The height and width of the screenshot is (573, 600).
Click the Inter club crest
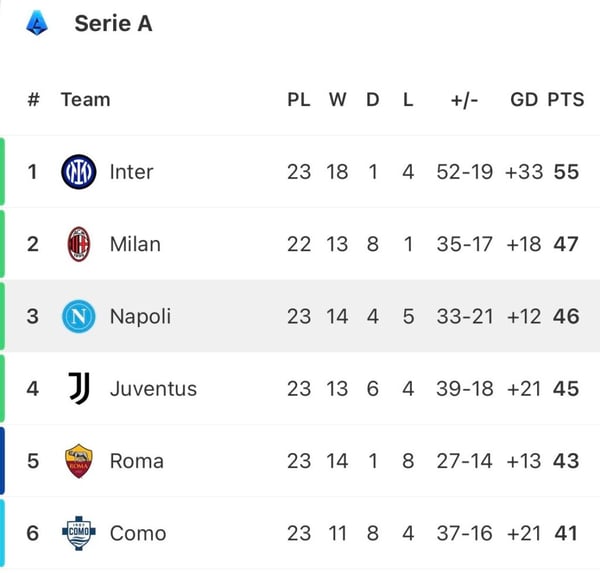[x=78, y=172]
